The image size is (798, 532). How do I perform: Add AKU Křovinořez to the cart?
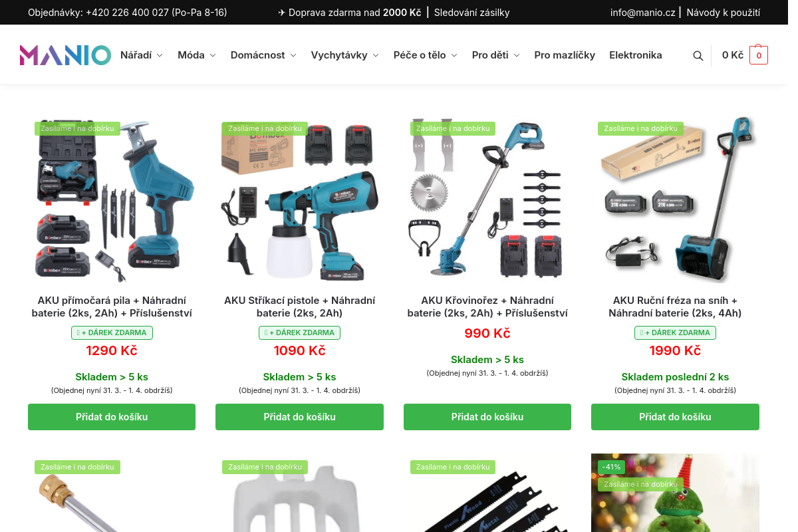[x=487, y=417]
